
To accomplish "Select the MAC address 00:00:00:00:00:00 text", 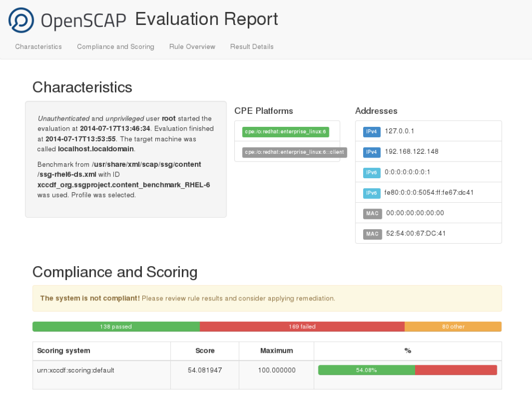I will coord(415,213).
